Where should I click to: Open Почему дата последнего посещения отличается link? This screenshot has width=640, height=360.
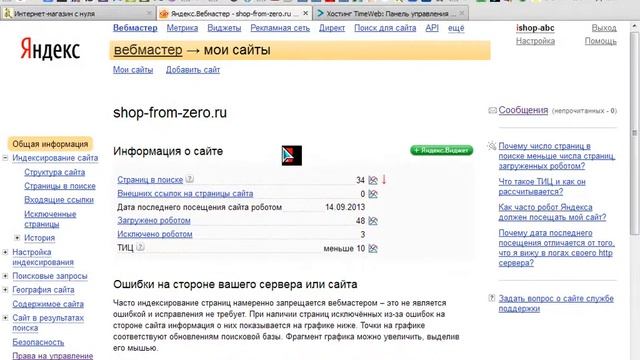[556, 248]
